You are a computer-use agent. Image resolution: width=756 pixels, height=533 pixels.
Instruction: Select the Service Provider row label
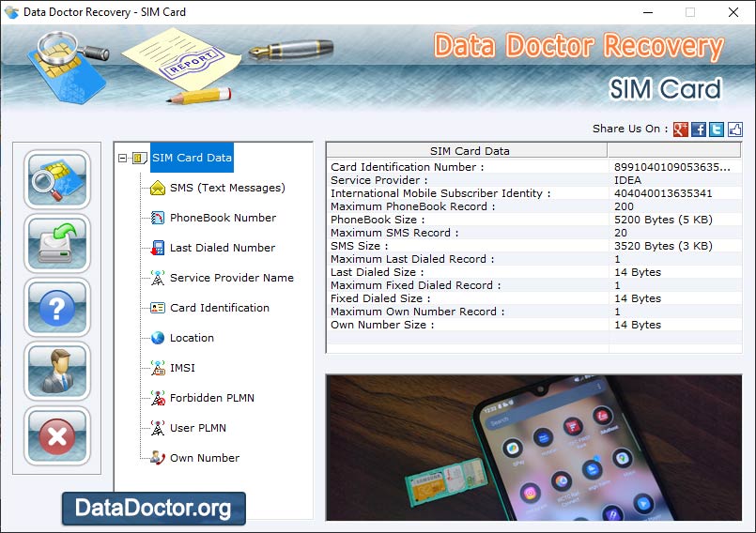379,180
